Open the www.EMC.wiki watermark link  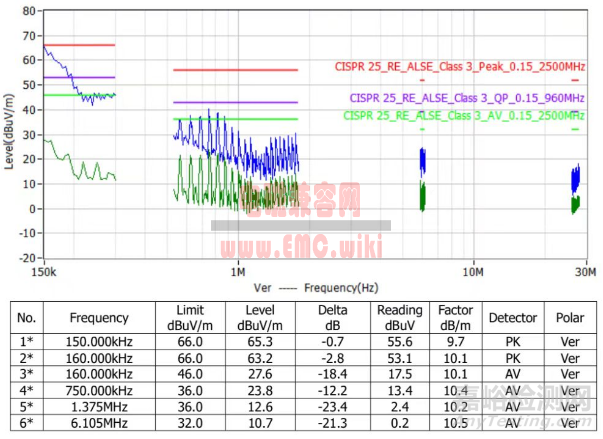pyautogui.click(x=287, y=240)
